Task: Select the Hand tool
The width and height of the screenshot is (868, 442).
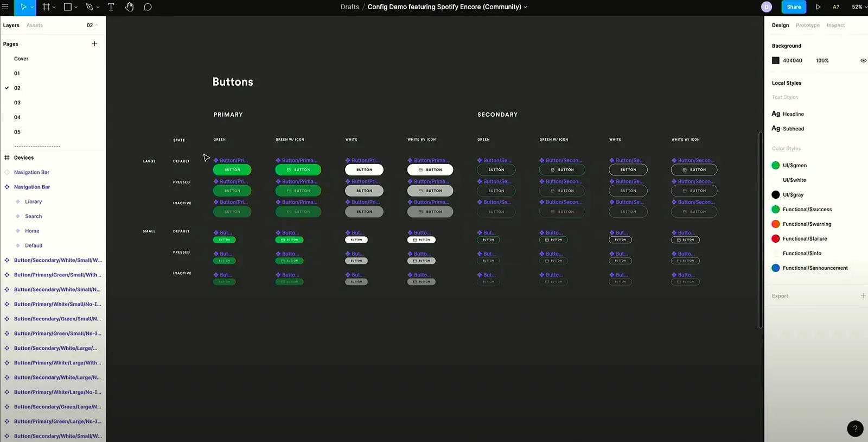Action: coord(129,7)
